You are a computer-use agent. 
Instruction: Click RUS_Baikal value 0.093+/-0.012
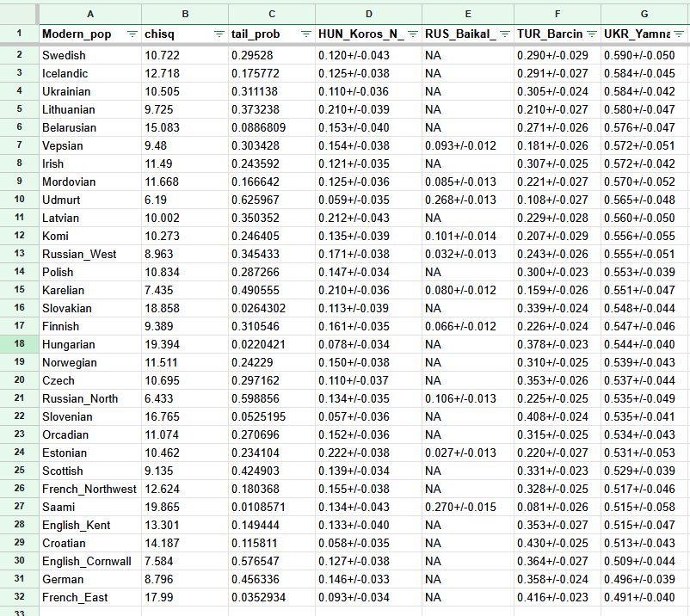click(x=468, y=145)
